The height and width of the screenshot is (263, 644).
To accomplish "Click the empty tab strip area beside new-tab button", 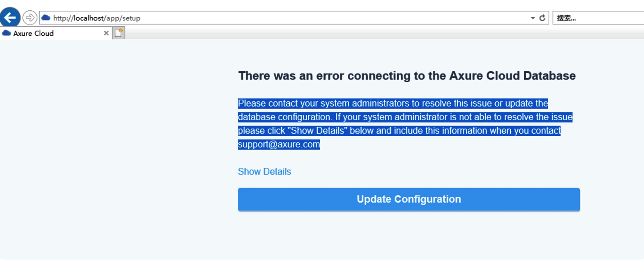I will click(x=345, y=33).
